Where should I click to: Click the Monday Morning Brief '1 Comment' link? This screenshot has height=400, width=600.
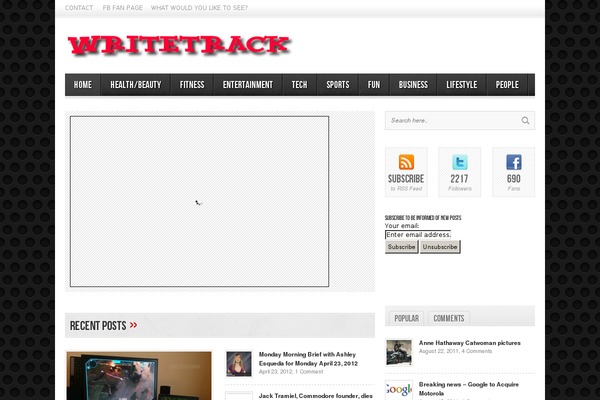[309, 372]
